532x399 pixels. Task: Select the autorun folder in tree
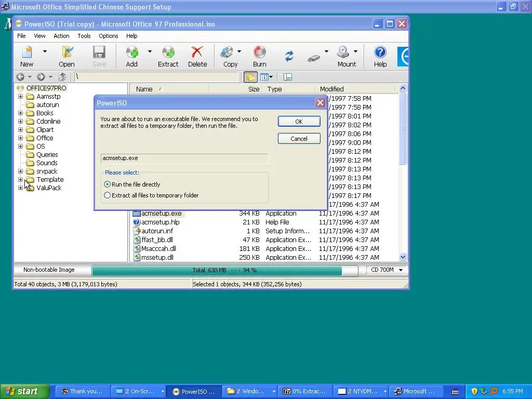pos(47,105)
